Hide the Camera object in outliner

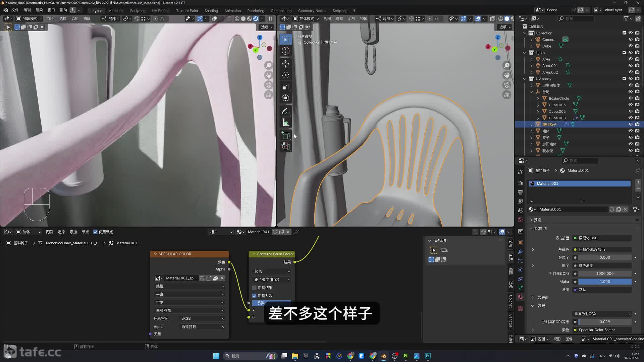tap(631, 40)
